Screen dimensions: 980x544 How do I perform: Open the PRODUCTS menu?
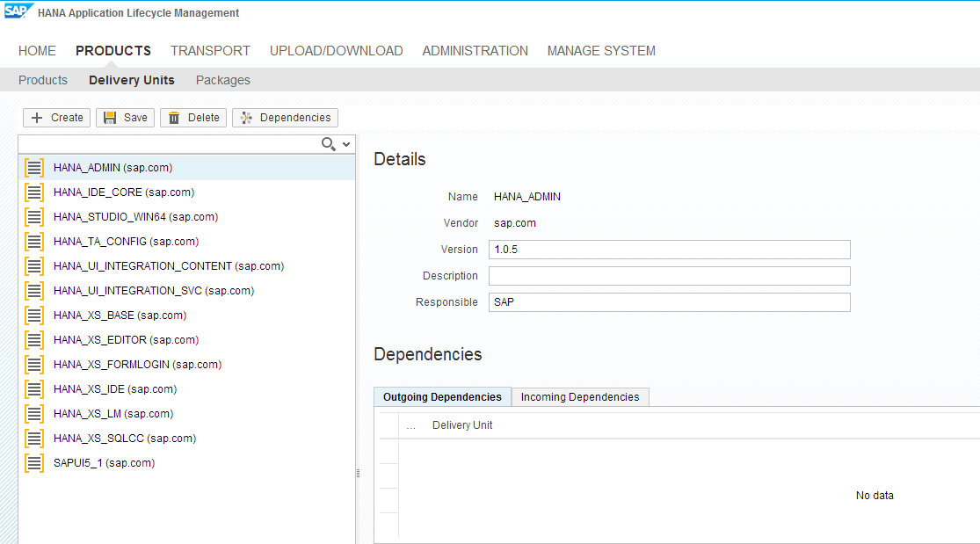click(x=113, y=51)
